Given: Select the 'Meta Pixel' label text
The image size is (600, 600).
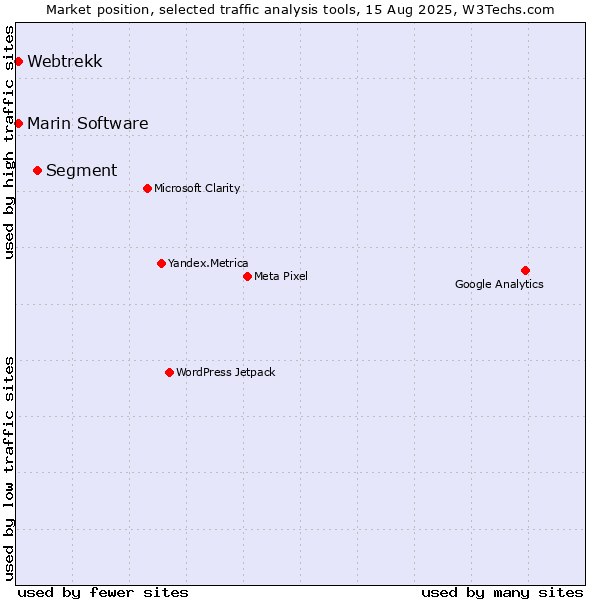Looking at the screenshot, I should [x=281, y=276].
